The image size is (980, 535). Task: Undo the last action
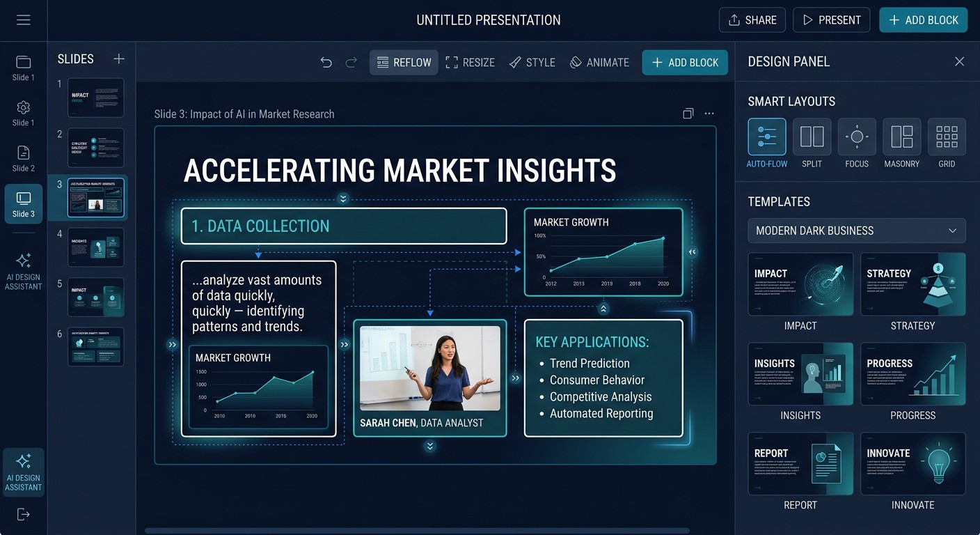[326, 62]
